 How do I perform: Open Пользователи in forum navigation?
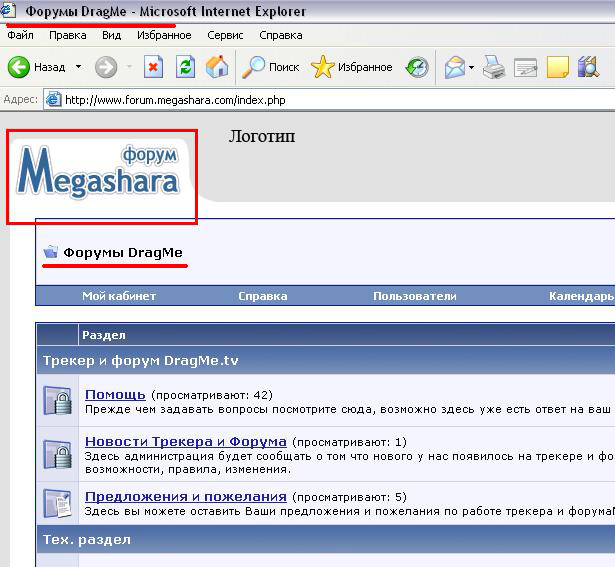point(415,296)
